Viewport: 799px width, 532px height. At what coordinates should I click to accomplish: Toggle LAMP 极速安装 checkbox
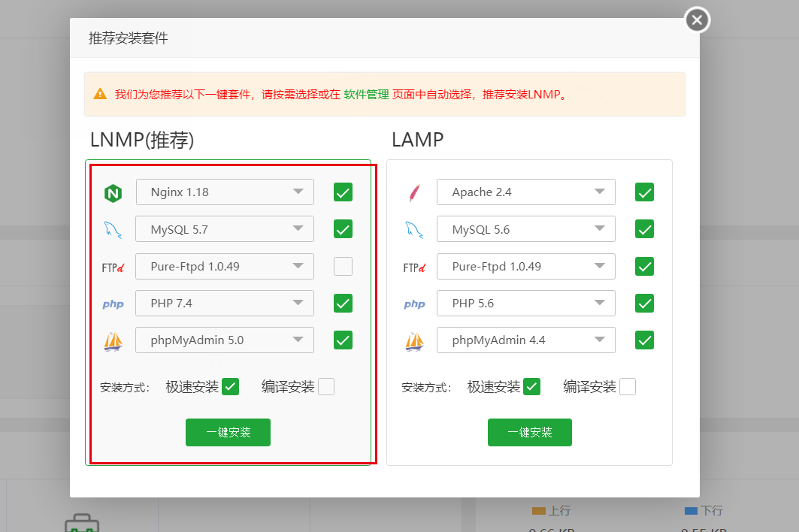(532, 387)
